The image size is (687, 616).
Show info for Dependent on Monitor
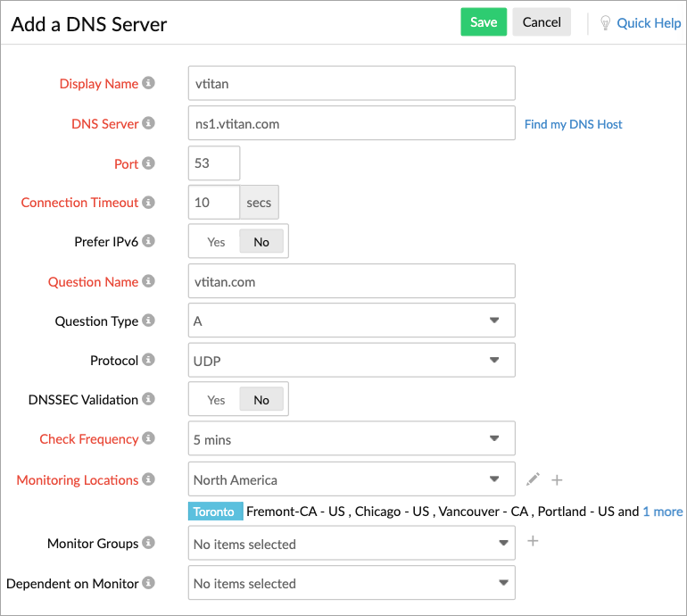tap(148, 583)
